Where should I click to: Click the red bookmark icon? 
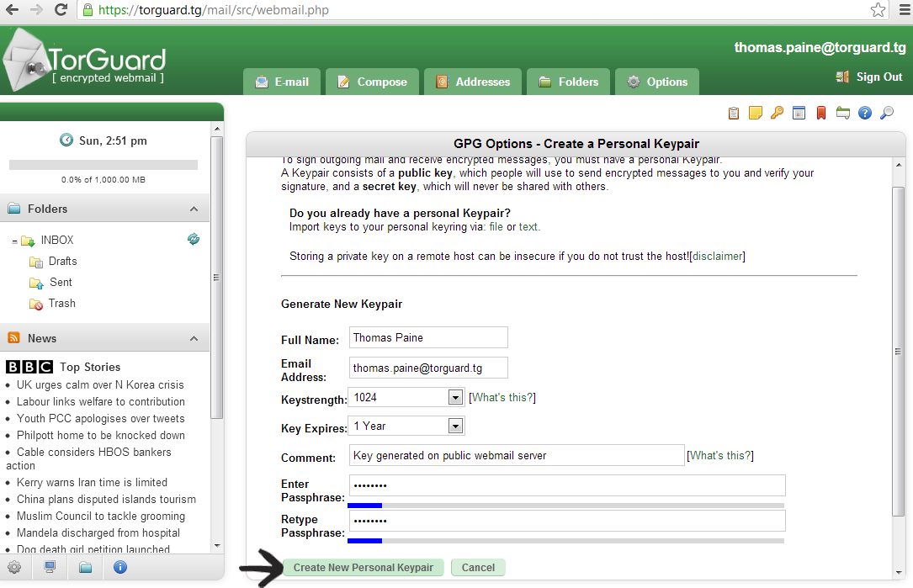tap(820, 113)
